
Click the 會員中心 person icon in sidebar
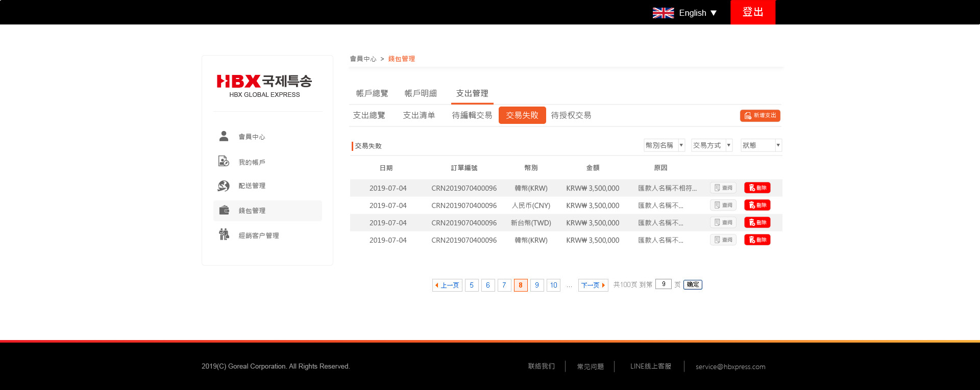coord(224,136)
